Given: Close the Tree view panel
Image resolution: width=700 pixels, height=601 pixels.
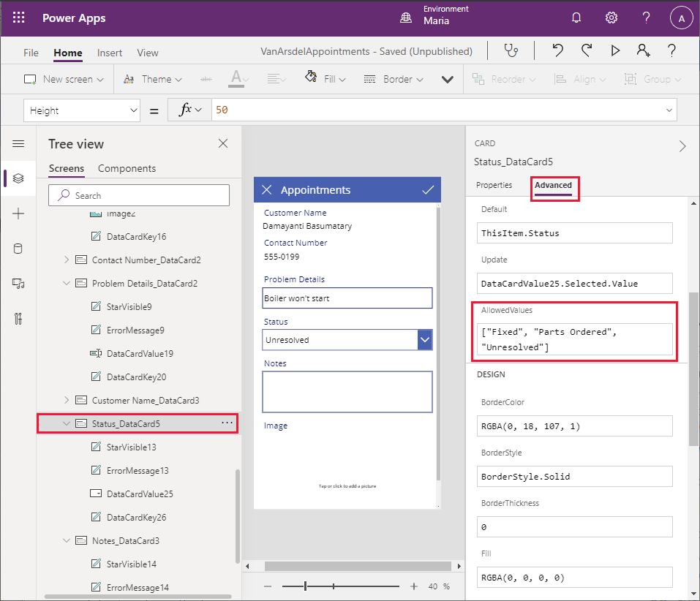Looking at the screenshot, I should pyautogui.click(x=223, y=144).
